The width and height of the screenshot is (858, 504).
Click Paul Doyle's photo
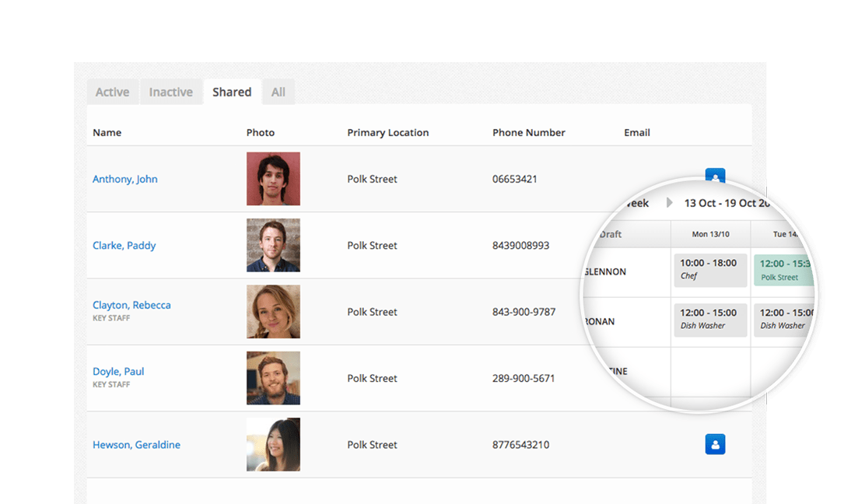[273, 378]
